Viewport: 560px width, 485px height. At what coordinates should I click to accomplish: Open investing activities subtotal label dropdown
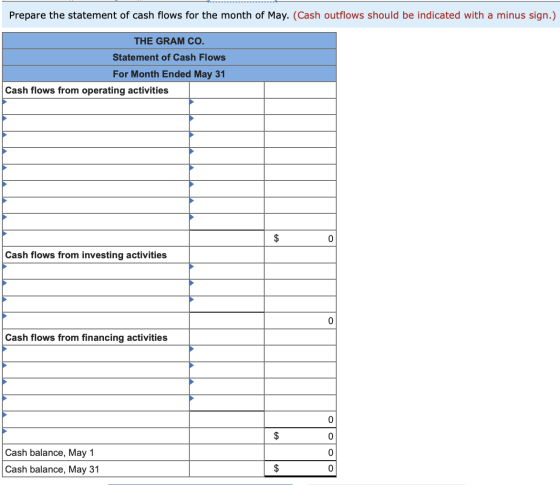[96, 321]
